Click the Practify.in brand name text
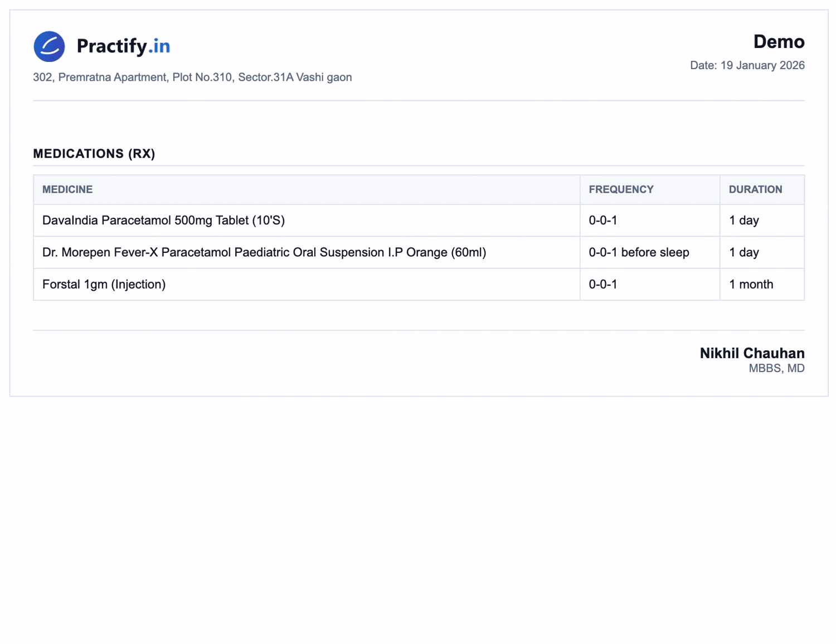The height and width of the screenshot is (644, 836). (123, 46)
